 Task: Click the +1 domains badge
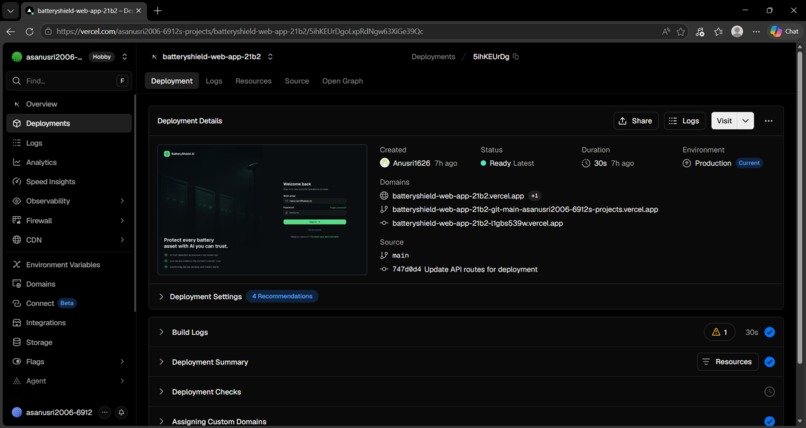pyautogui.click(x=535, y=196)
